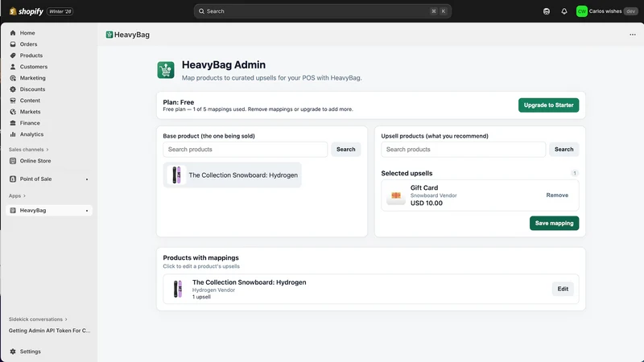Click the Base product search field
Viewport: 644px width, 362px height.
(246, 150)
